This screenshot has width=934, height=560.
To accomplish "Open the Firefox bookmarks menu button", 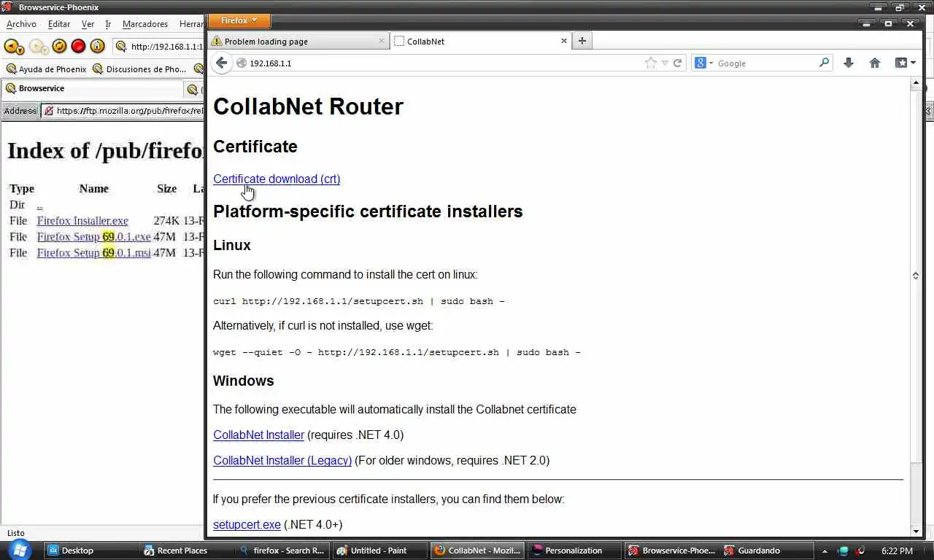I will click(x=905, y=63).
